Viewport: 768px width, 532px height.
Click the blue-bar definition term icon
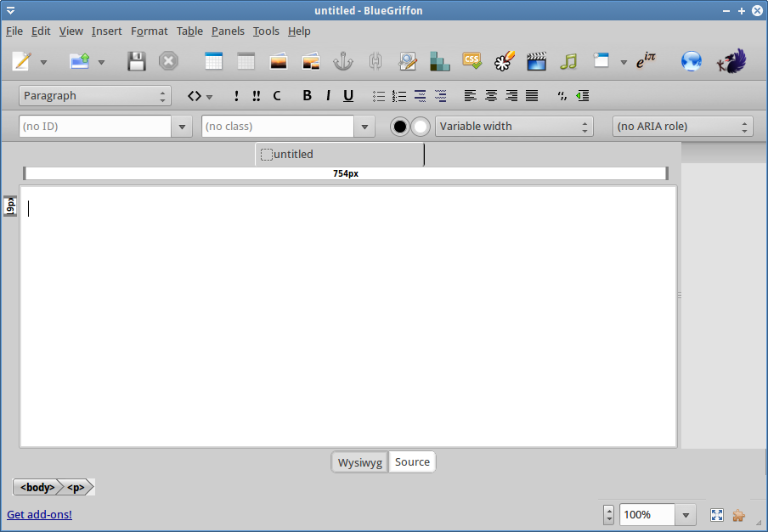(x=420, y=95)
